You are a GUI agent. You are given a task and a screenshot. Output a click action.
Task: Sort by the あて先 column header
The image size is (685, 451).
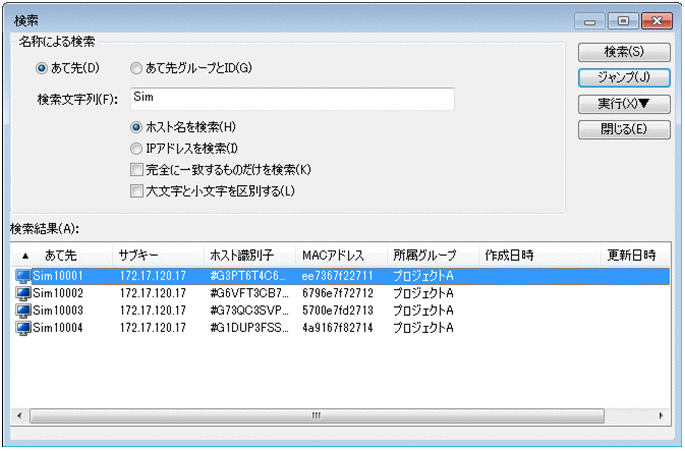(62, 255)
